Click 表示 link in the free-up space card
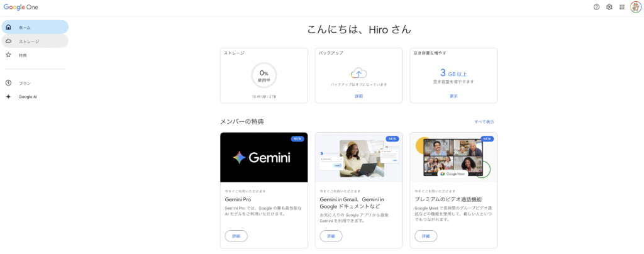This screenshot has width=644, height=254. [453, 96]
